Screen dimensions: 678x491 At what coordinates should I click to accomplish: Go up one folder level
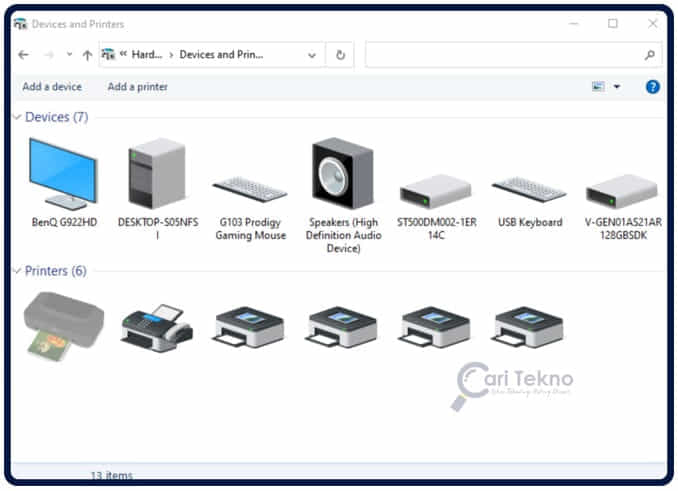[87, 55]
